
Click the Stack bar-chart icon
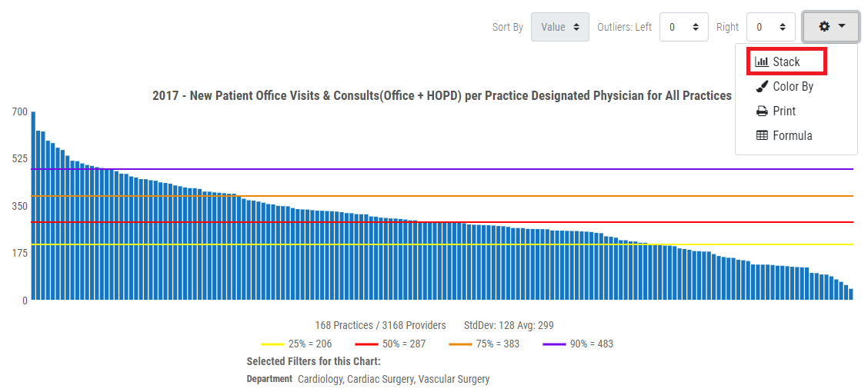762,61
